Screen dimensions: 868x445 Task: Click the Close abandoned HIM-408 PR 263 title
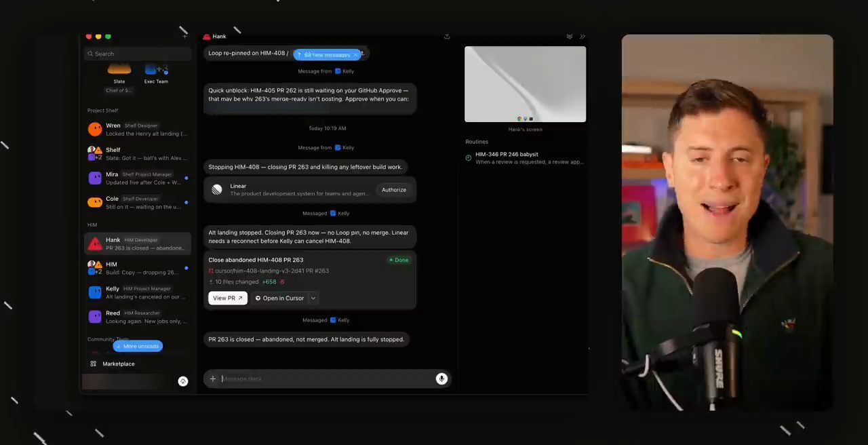(x=256, y=260)
